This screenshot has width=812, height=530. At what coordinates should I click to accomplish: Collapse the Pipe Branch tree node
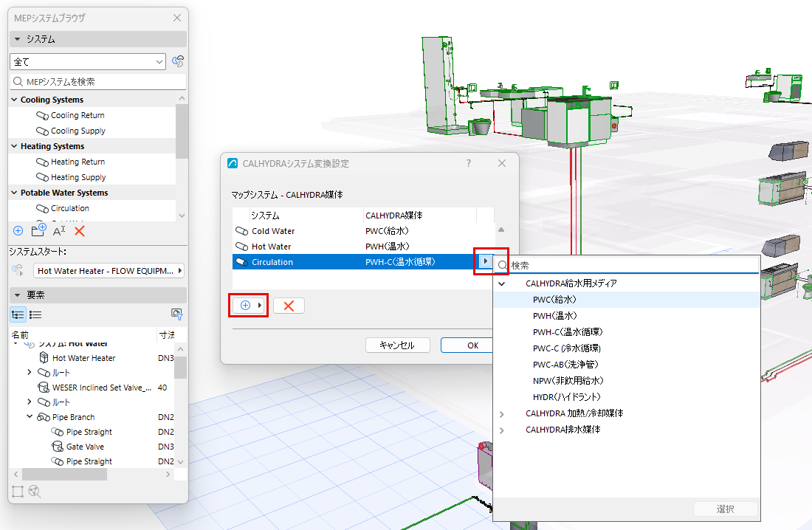point(30,416)
